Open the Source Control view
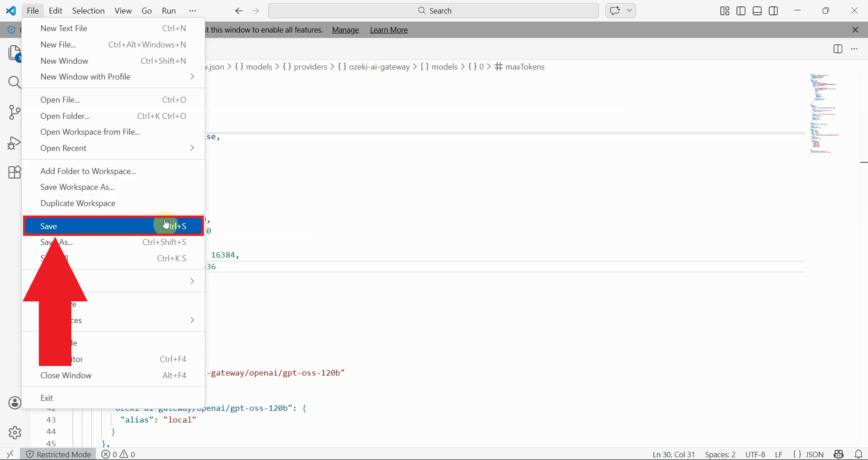 [x=15, y=113]
